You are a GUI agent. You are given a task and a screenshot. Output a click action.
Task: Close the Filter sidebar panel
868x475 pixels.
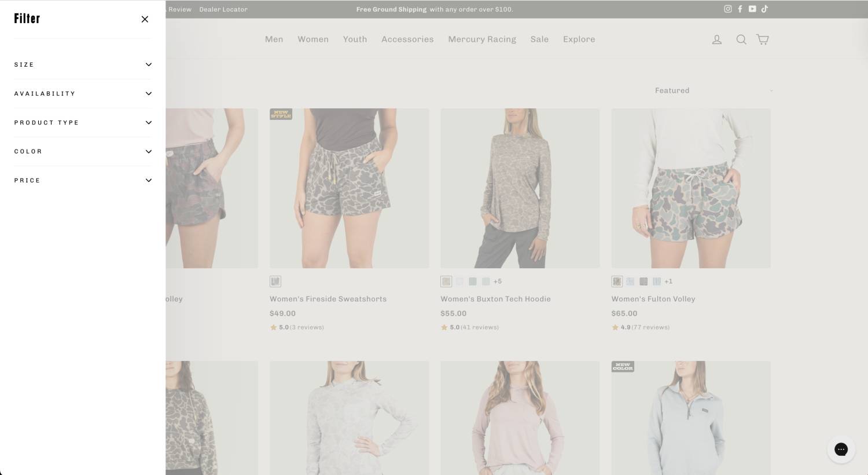145,19
